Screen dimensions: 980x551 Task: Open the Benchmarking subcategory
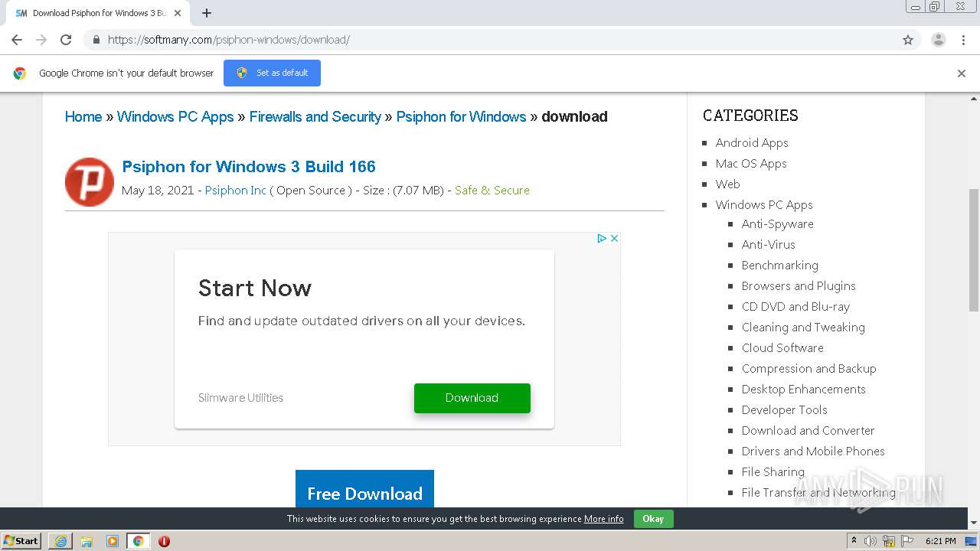[x=780, y=265]
